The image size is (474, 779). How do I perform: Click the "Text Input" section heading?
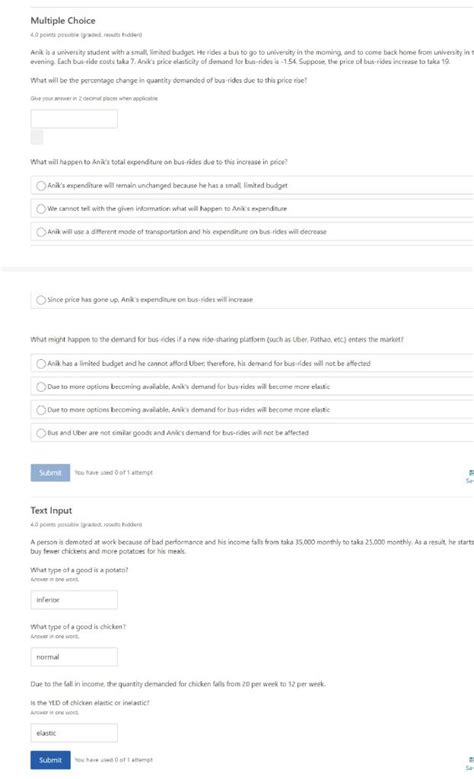51,510
